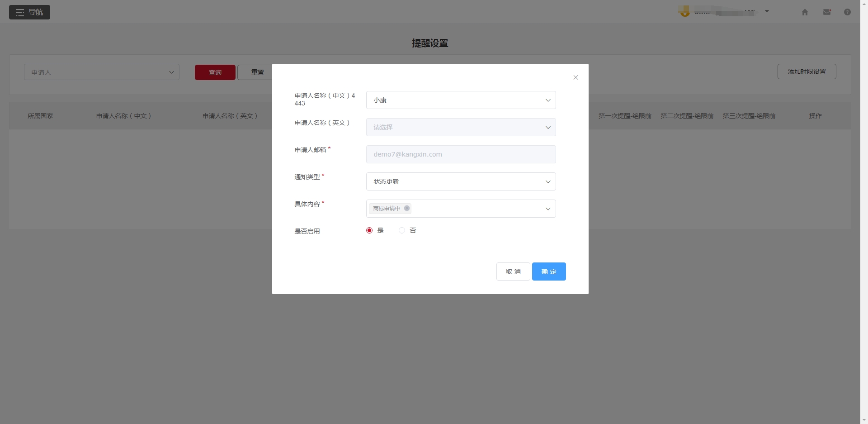
Task: Expand the account dropdown arrow next to username
Action: click(x=767, y=11)
